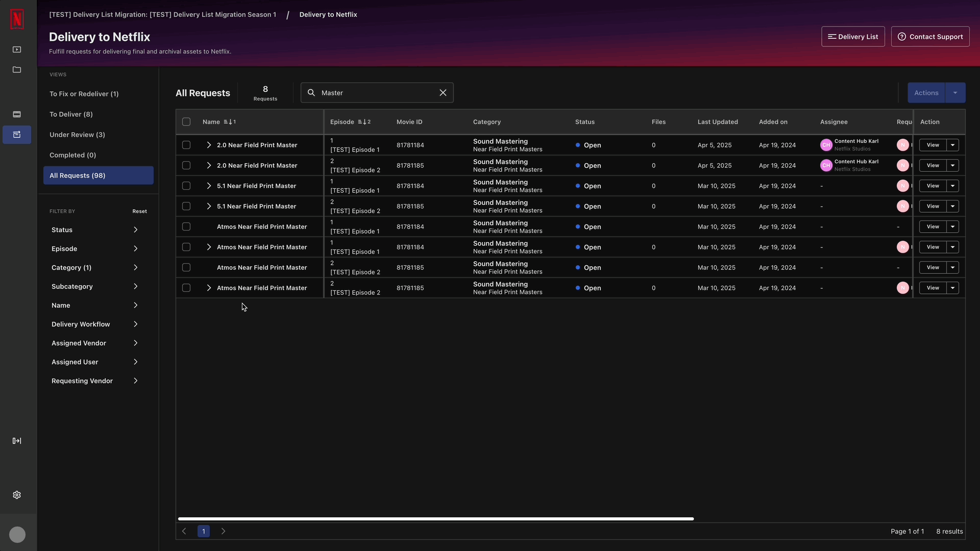Expand the Delivery Workflow filter
This screenshot has width=980, height=551.
click(x=95, y=324)
